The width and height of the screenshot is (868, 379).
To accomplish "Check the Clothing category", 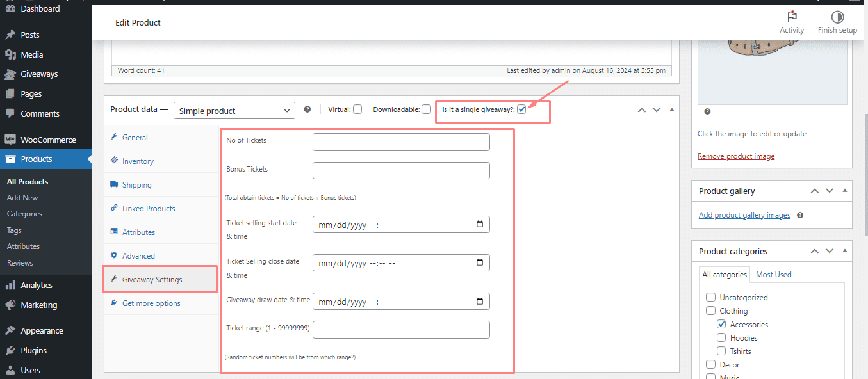I will coord(710,310).
